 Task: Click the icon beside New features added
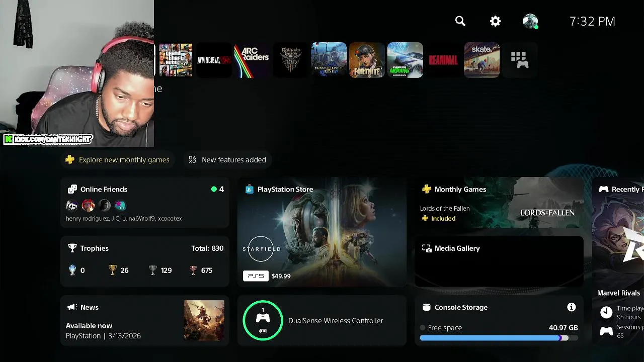click(x=192, y=160)
